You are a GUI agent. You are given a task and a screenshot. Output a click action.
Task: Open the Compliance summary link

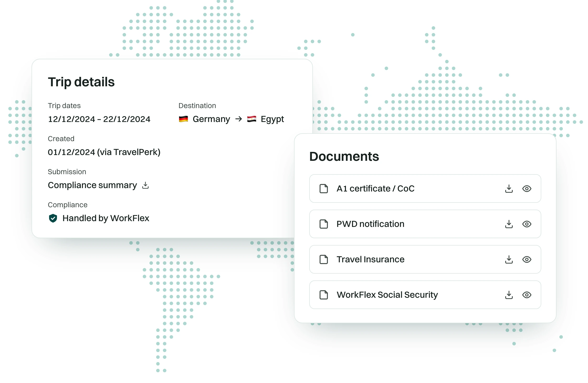click(x=92, y=185)
